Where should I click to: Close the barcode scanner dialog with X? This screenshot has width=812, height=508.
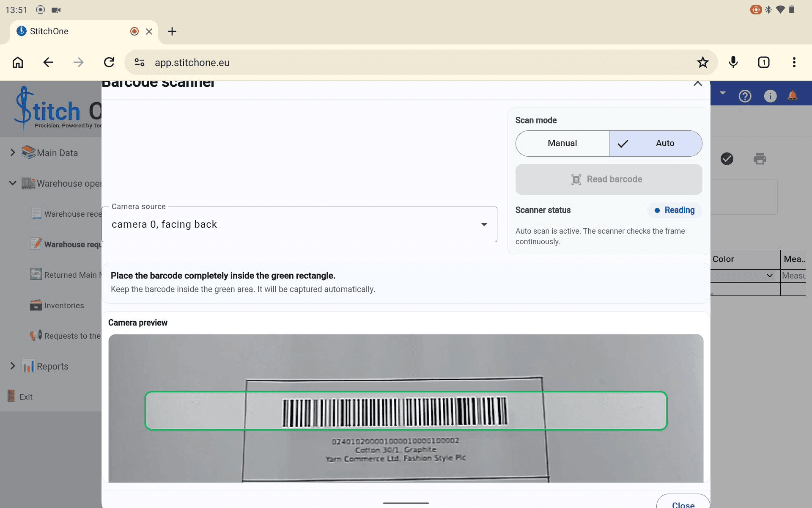698,83
